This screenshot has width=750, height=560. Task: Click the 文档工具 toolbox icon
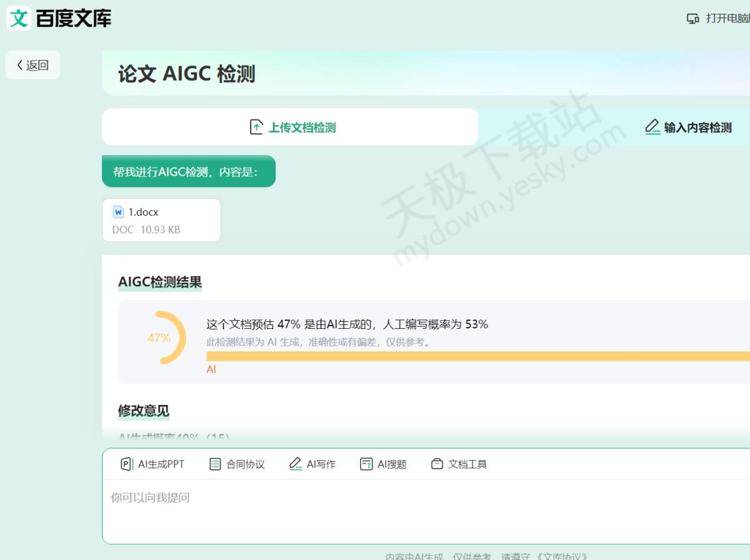pyautogui.click(x=437, y=464)
